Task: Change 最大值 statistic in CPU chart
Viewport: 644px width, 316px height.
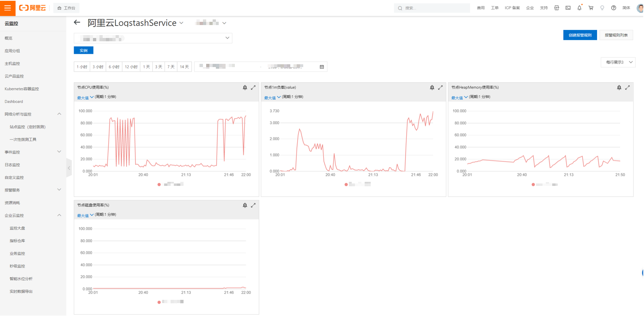Action: (85, 97)
